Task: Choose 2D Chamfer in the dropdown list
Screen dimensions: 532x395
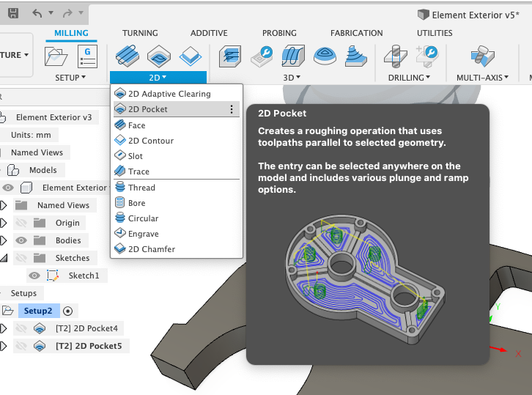Action: tap(152, 249)
